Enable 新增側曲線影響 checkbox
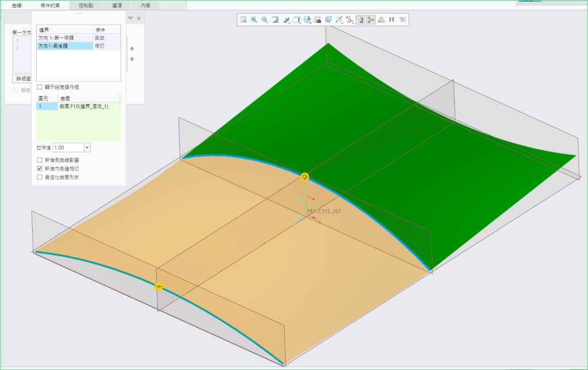The height and width of the screenshot is (370, 588). point(40,160)
